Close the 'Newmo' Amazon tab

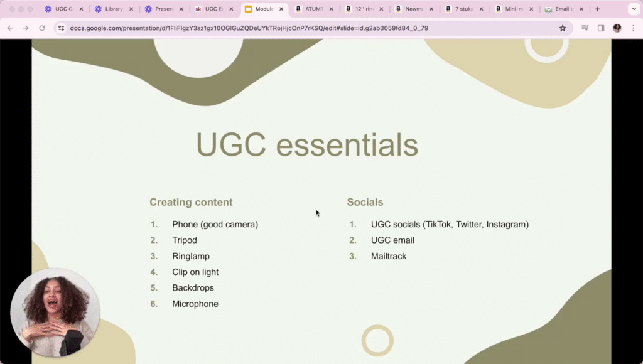click(x=431, y=9)
